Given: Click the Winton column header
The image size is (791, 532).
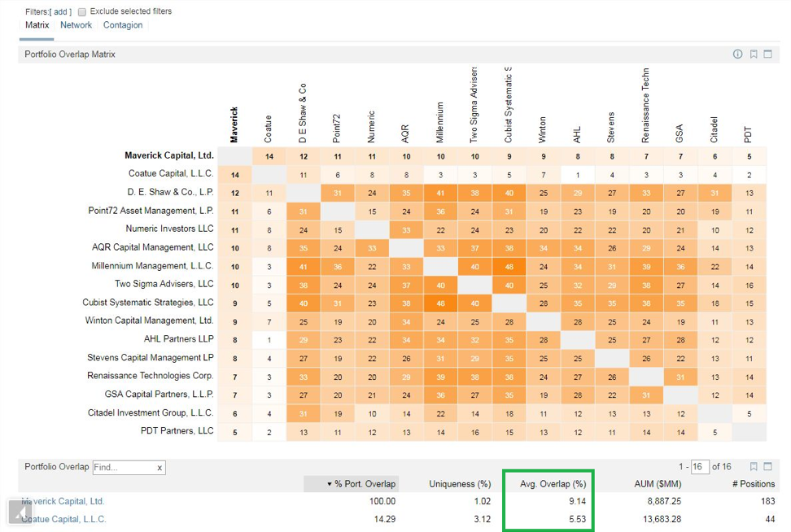Looking at the screenshot, I should (x=543, y=130).
